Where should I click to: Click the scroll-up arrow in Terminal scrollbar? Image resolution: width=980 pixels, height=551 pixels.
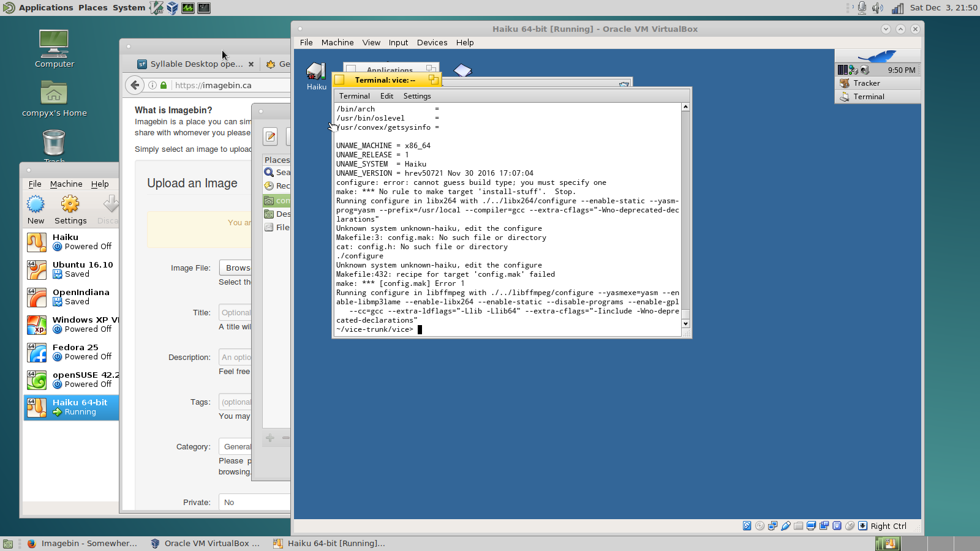click(685, 107)
